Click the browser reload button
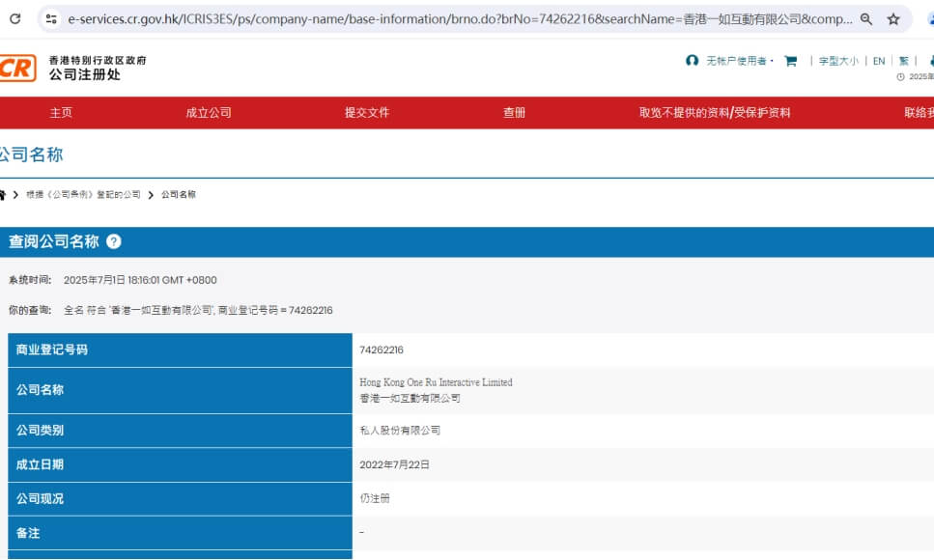The height and width of the screenshot is (560, 934). [x=15, y=18]
